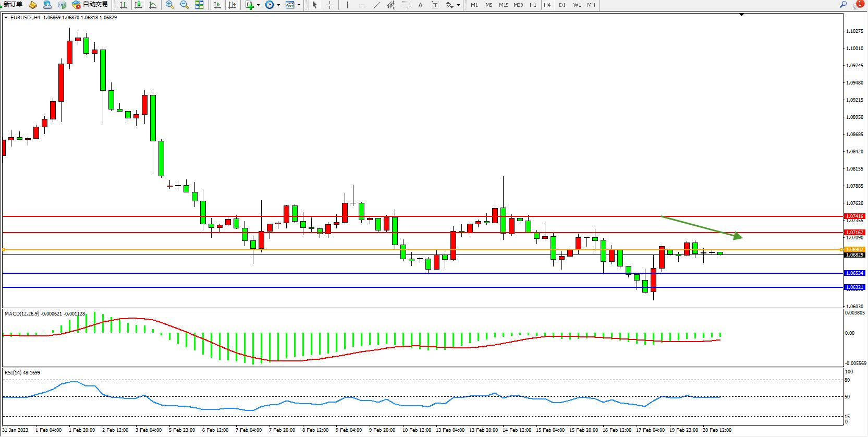Select the text label A tool
The image size is (868, 437).
[x=420, y=5]
